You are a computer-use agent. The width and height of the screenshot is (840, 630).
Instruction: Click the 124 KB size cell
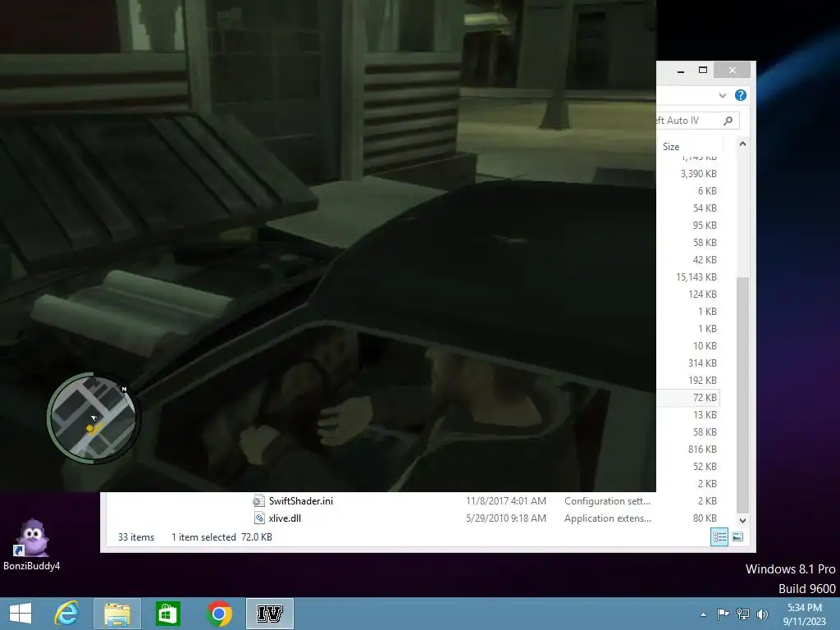point(702,294)
